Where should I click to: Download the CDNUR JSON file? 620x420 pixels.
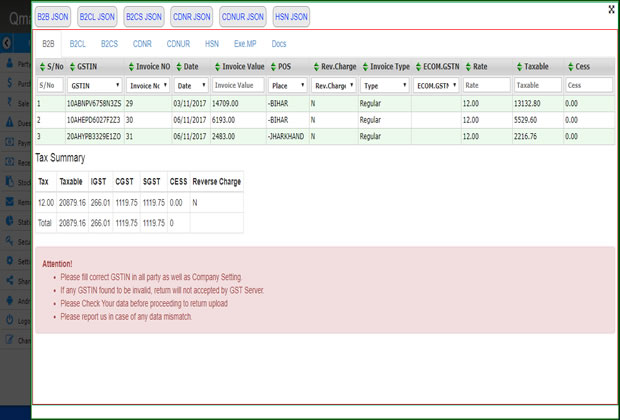click(243, 17)
